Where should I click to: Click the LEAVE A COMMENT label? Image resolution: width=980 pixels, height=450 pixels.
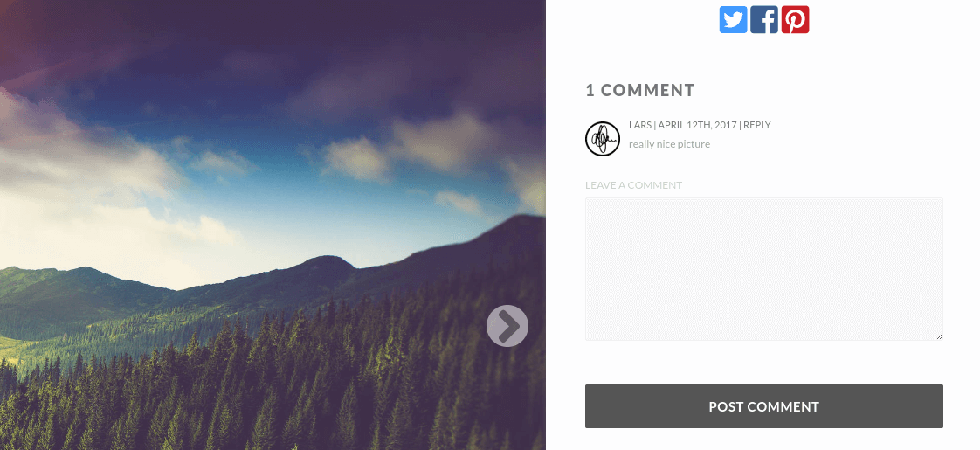633,185
